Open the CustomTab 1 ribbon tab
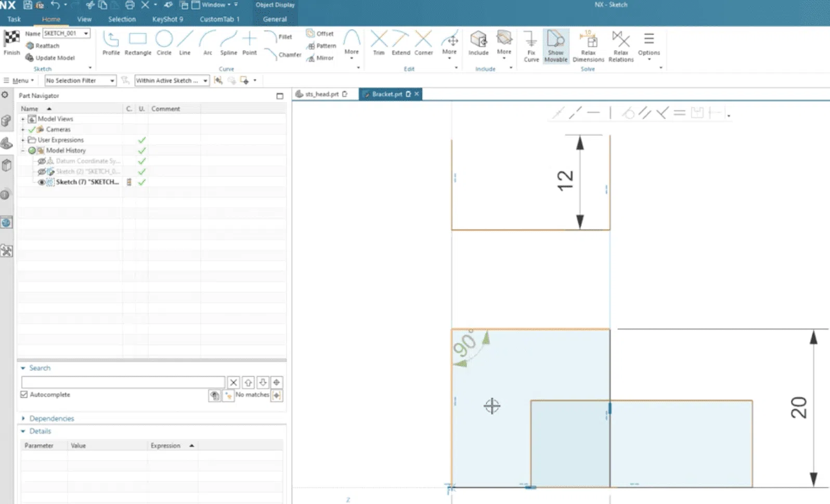 [219, 19]
